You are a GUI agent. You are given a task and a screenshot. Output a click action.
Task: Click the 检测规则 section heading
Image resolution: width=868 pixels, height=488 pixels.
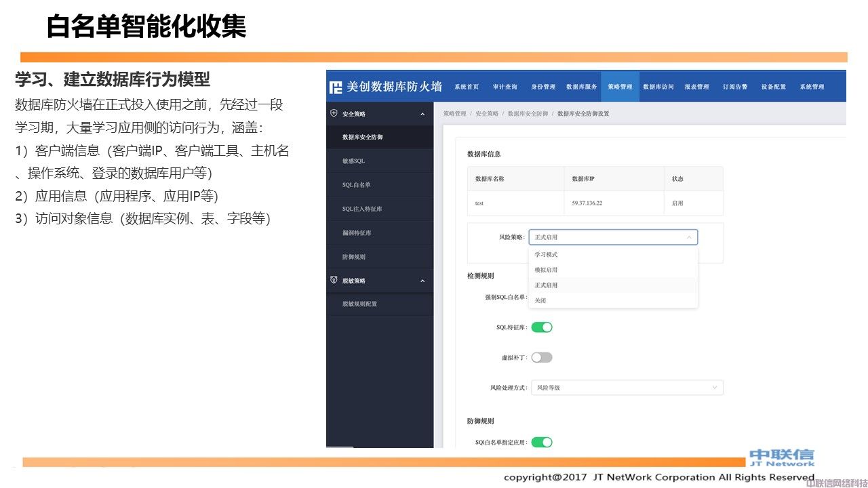click(481, 276)
